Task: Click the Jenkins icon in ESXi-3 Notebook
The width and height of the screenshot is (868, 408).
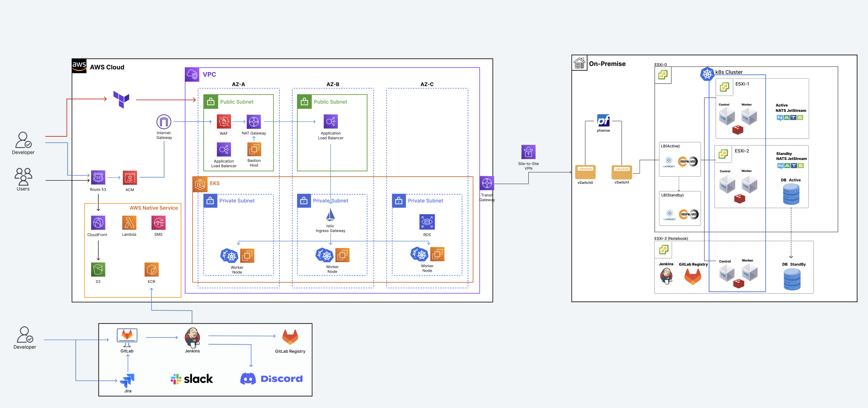Action: pos(666,276)
